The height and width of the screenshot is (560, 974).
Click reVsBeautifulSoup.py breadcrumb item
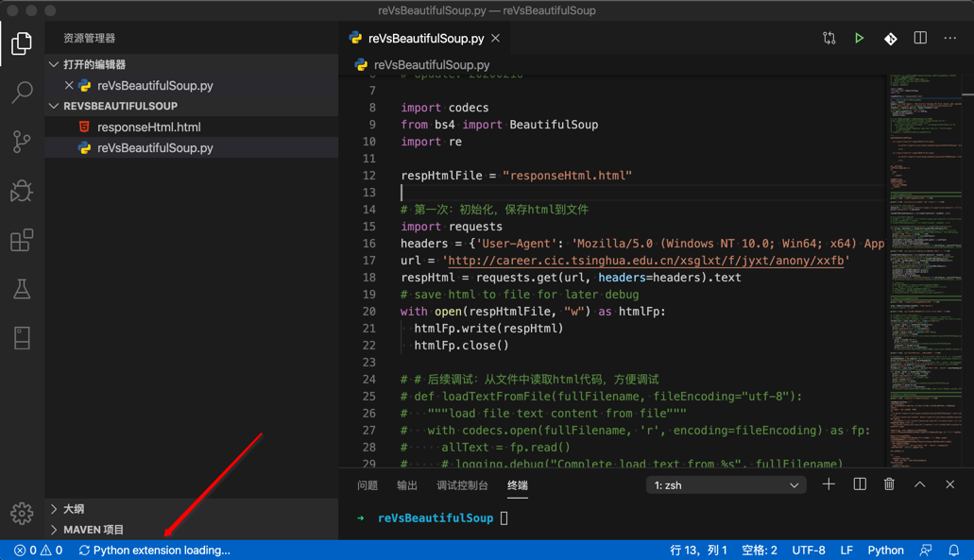point(432,65)
